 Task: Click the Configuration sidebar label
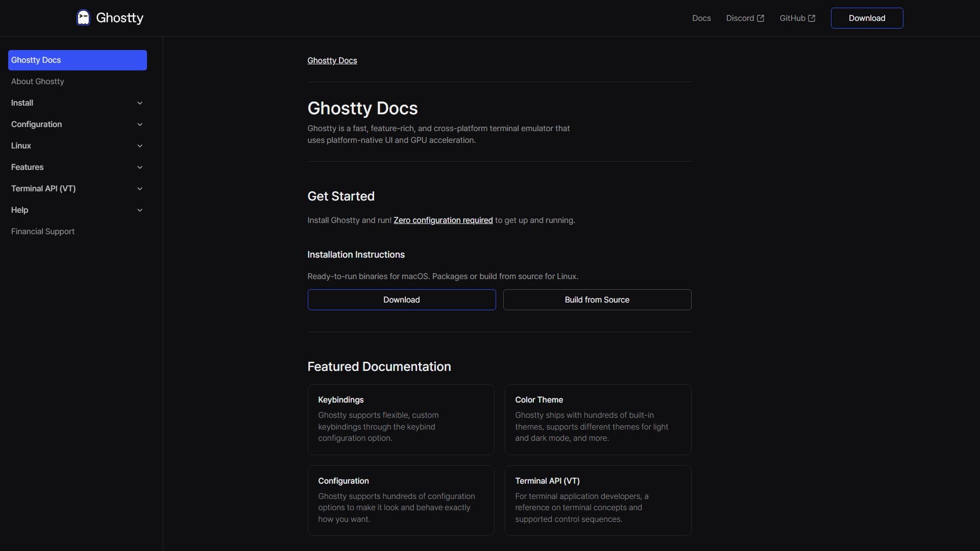36,124
